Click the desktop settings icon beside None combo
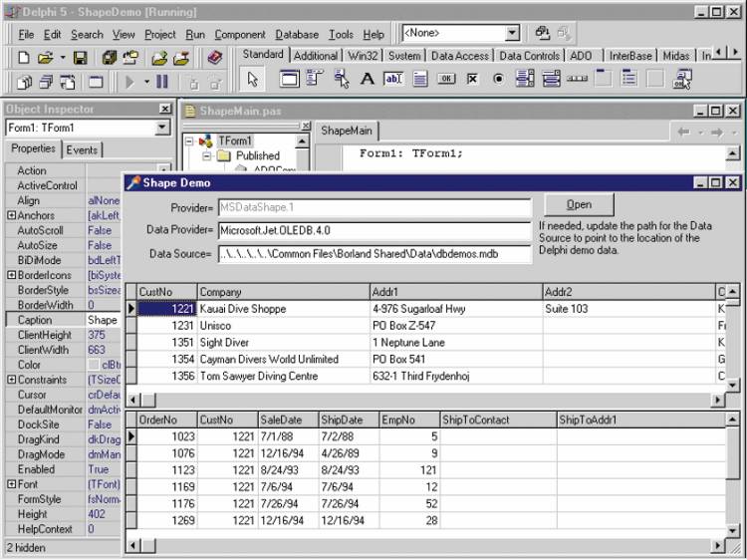747x560 pixels. 542,33
